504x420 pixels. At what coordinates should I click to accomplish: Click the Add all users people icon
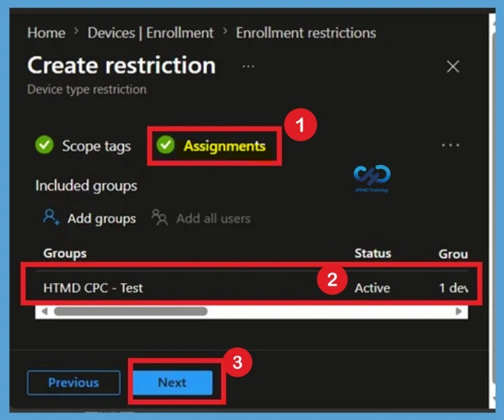click(159, 217)
